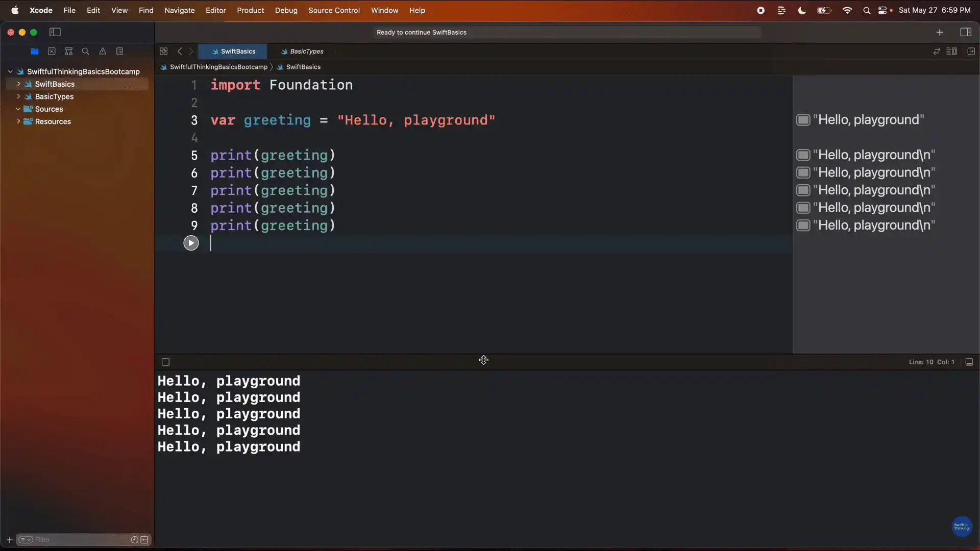Click the Wi-Fi status icon
This screenshot has width=980, height=551.
(x=847, y=10)
